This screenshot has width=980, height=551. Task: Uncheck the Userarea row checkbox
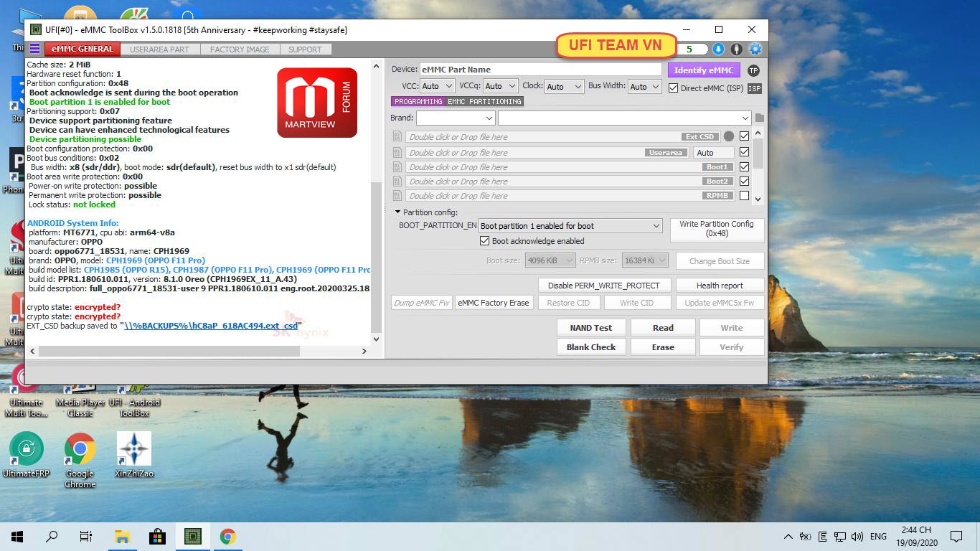pos(744,152)
